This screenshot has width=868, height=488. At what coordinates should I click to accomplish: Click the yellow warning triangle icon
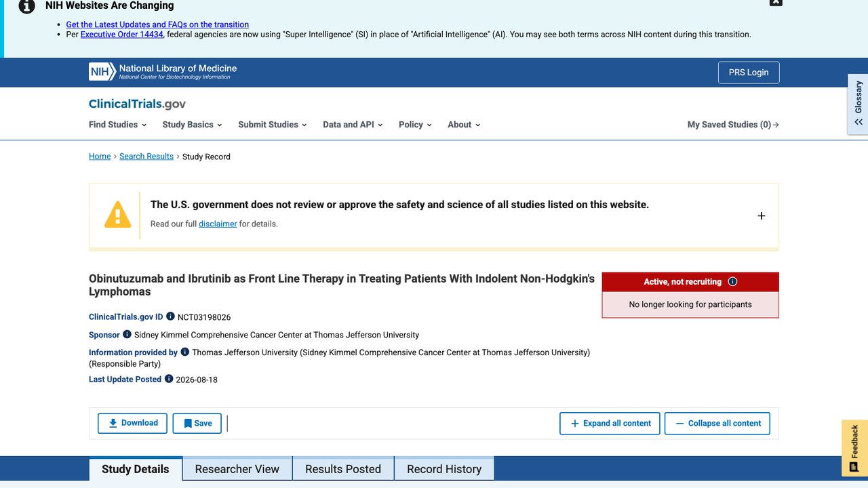[117, 214]
